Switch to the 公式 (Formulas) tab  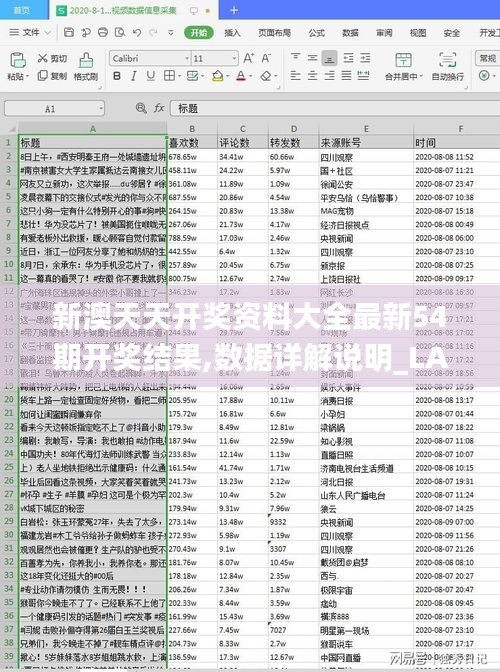[x=317, y=33]
